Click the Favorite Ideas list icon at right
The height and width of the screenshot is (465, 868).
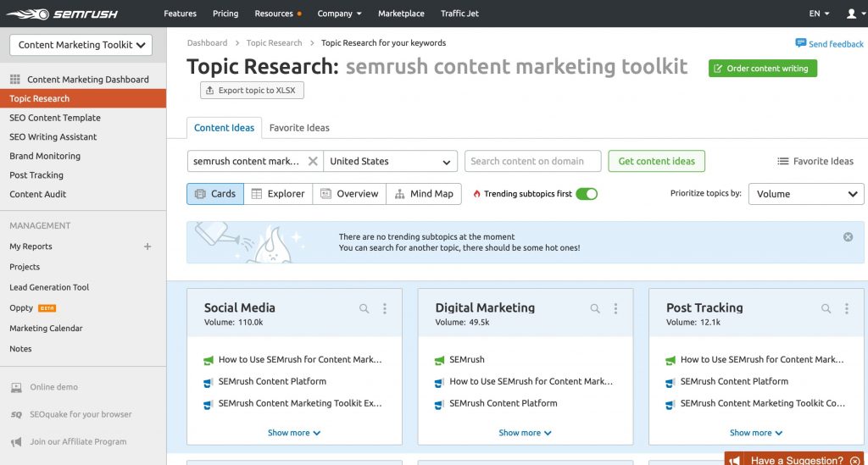click(782, 162)
